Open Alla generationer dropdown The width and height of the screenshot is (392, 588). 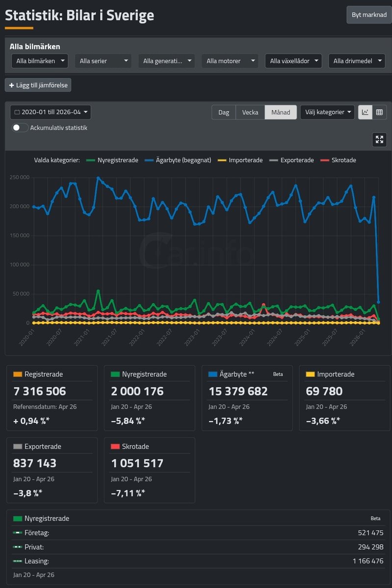click(x=167, y=61)
